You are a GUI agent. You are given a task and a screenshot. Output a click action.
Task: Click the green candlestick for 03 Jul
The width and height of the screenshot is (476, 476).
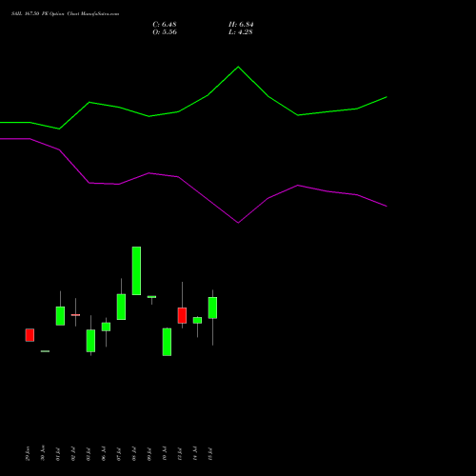tap(90, 341)
